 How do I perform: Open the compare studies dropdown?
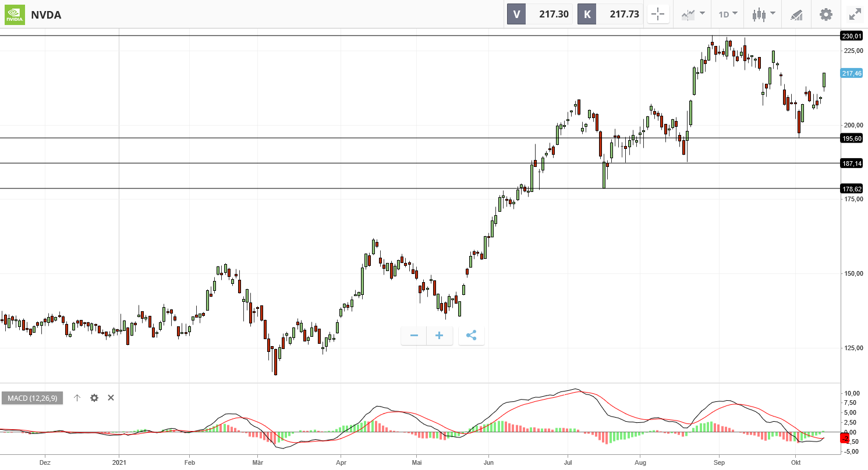point(693,15)
